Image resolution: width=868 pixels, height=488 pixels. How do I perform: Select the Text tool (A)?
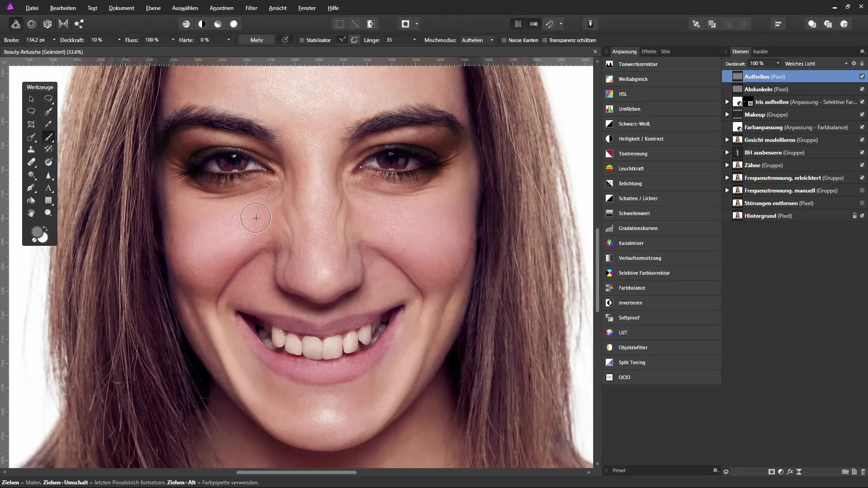click(48, 188)
